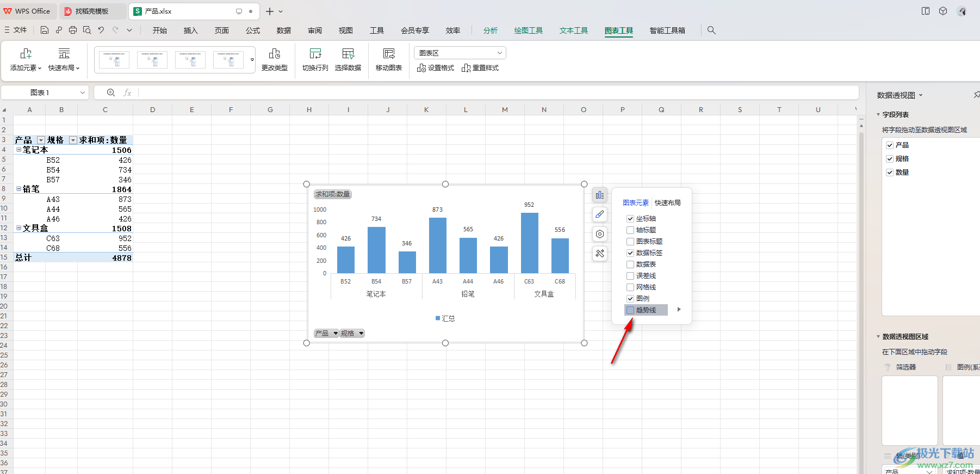Click the WPS Office home tab
980x474 pixels.
27,11
